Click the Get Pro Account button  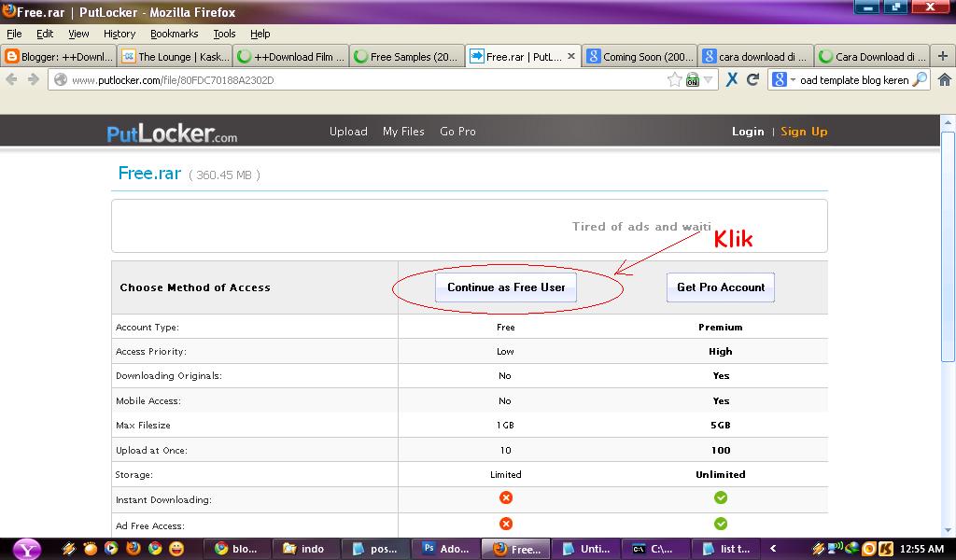721,287
